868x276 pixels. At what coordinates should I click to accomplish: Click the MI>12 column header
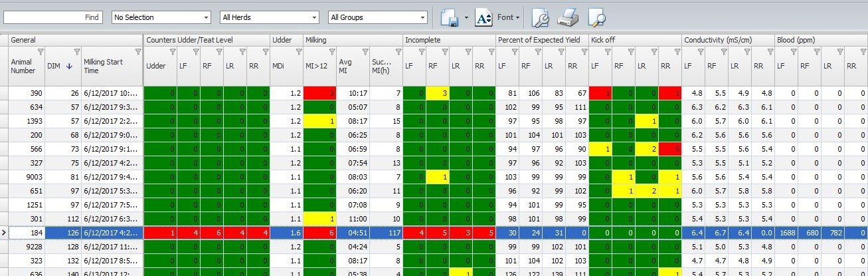315,67
